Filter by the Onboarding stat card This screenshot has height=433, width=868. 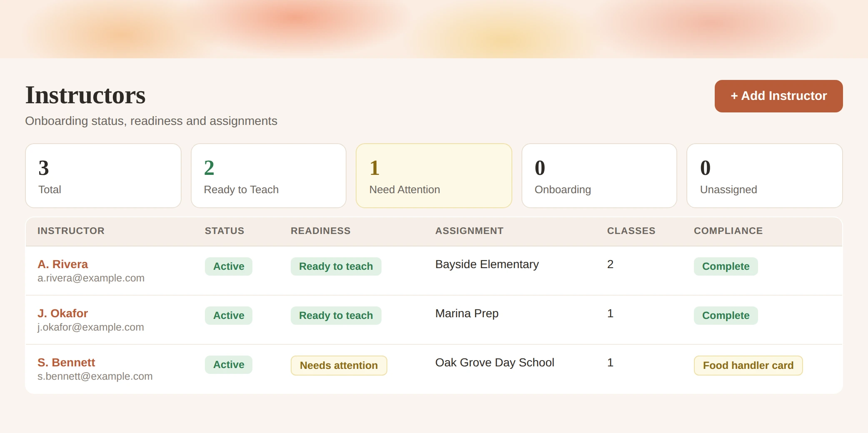coord(599,176)
